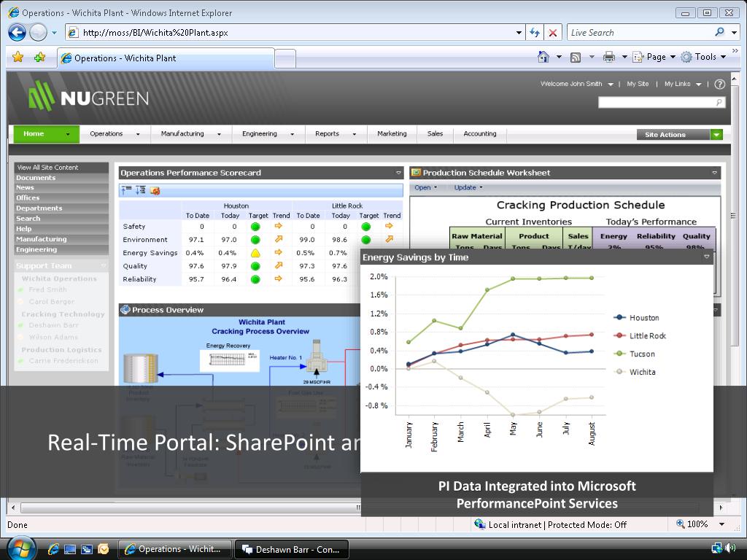747x560 pixels.
Task: Click the Switch between windows quick launch icon
Action: 87,549
